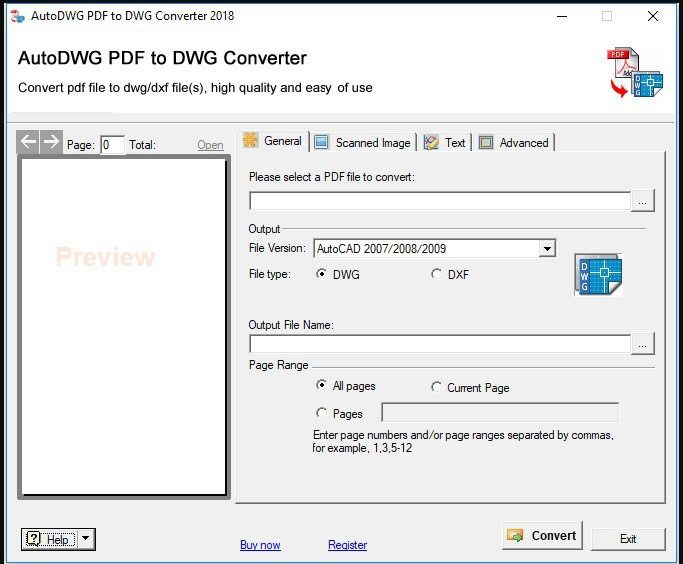Browse for output file name location
The height and width of the screenshot is (564, 683).
pyautogui.click(x=642, y=344)
